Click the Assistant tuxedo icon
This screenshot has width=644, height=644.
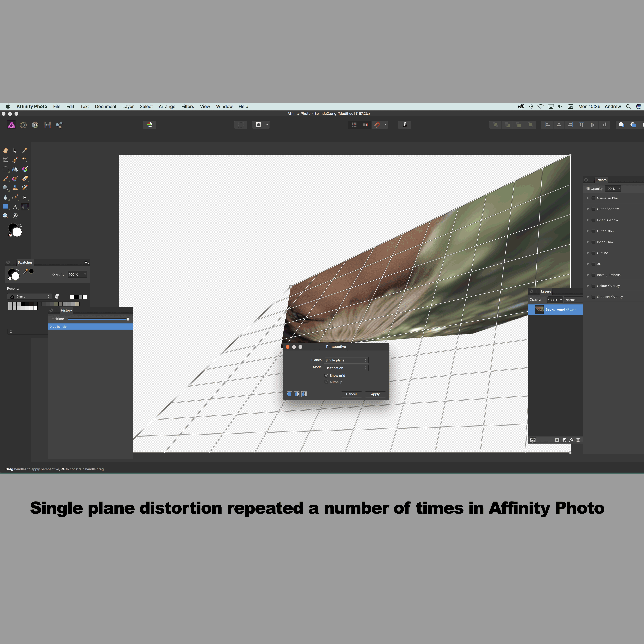405,125
